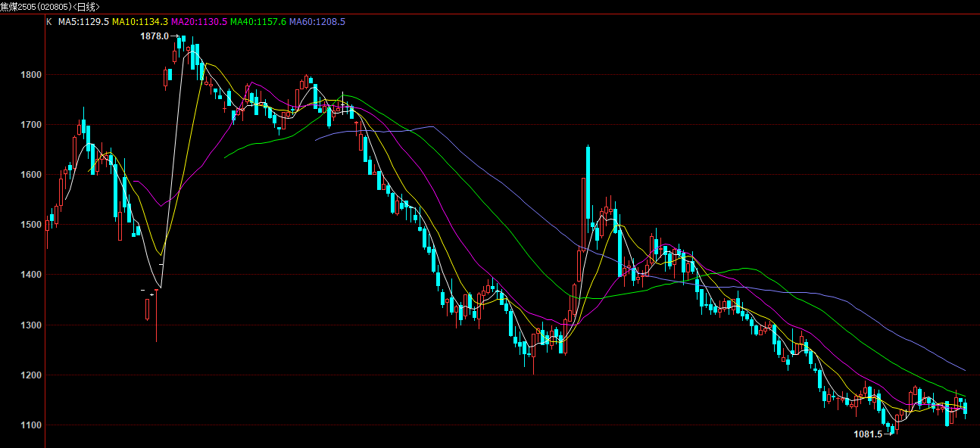Click the 1081.5 low price marker
The width and height of the screenshot is (980, 448).
coord(868,434)
